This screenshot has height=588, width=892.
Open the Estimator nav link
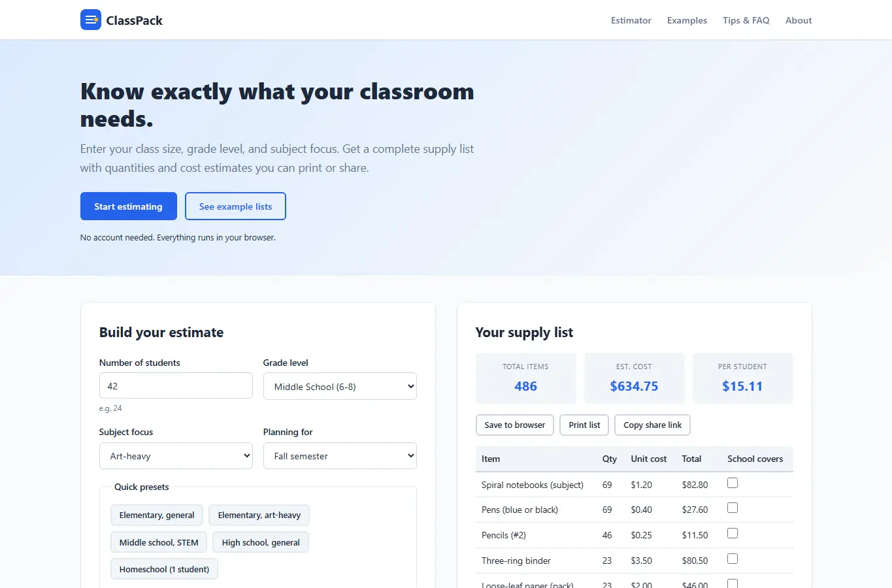pyautogui.click(x=631, y=20)
